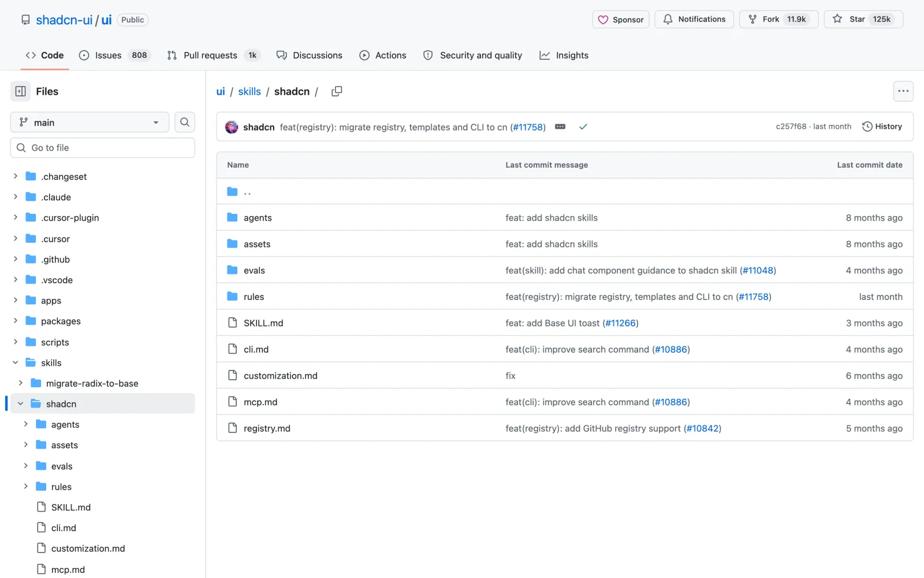Expand the rules subfolder chevron in tree
The image size is (924, 578).
coord(26,486)
